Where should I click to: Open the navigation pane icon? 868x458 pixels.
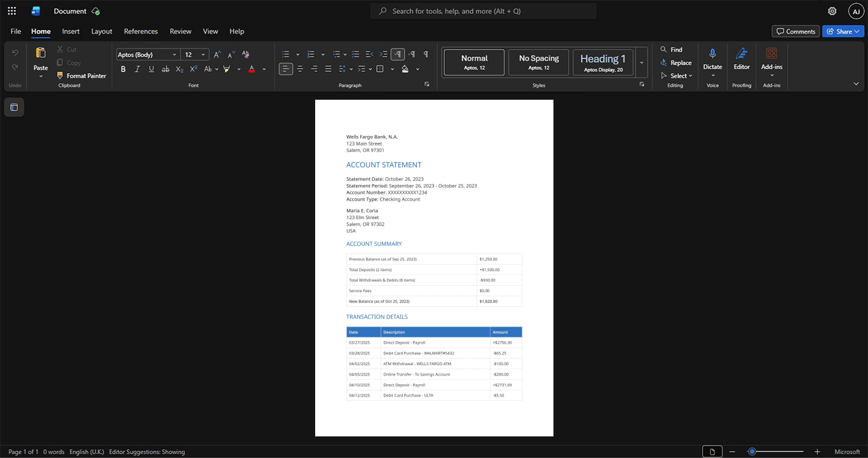tap(14, 107)
